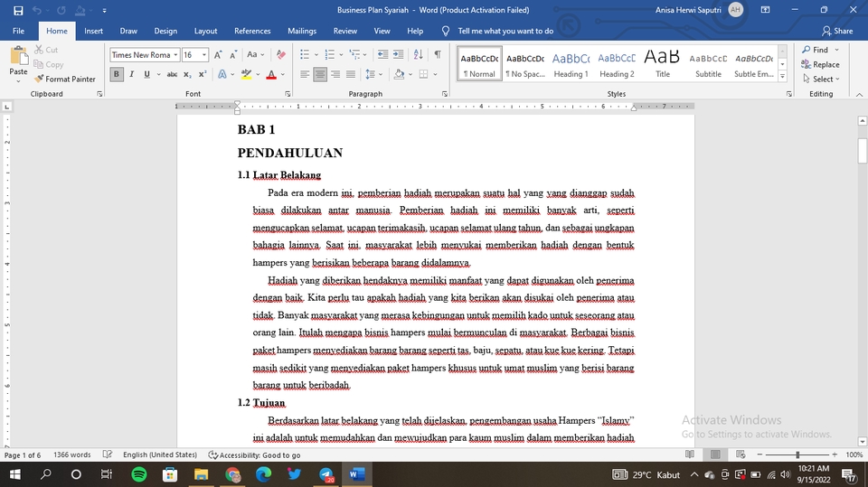The height and width of the screenshot is (487, 868).
Task: Click the Numbering list icon
Action: [330, 54]
